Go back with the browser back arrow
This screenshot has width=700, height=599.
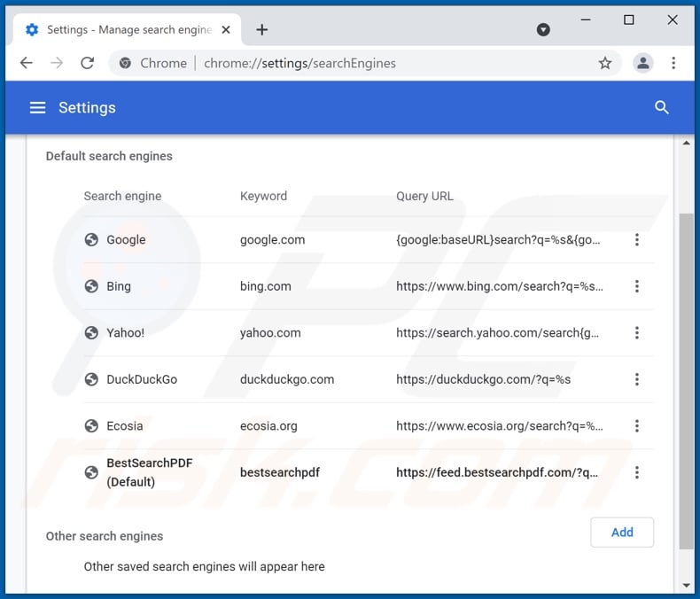click(x=27, y=63)
